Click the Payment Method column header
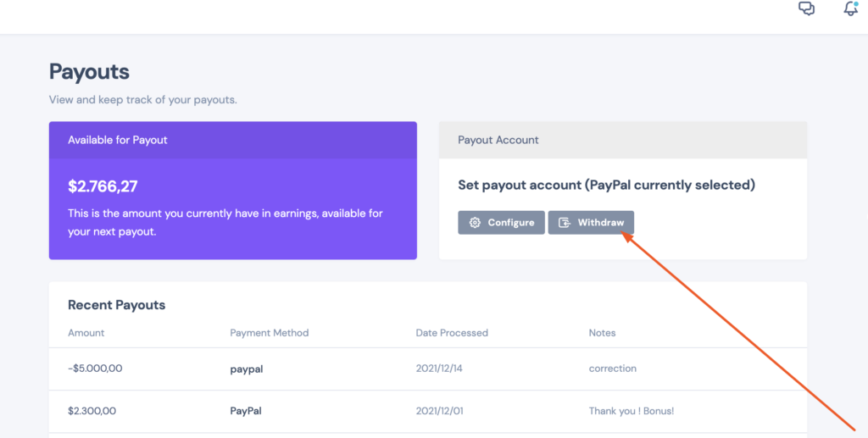Screen dimensions: 868x438 (x=269, y=333)
